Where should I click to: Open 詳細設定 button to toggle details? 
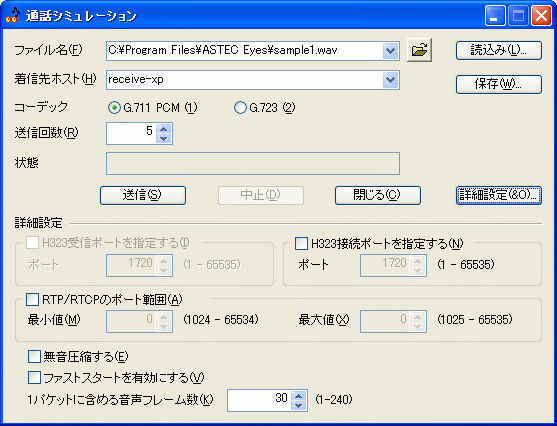click(499, 195)
